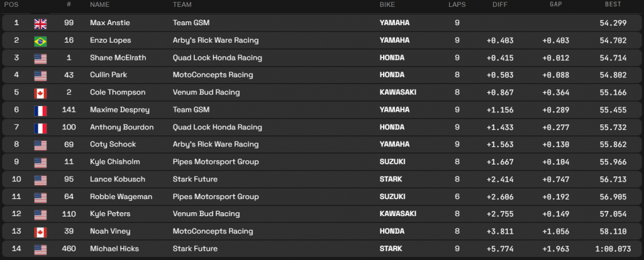Sort by the TEAM column header
This screenshot has height=260, width=644.
182,5
